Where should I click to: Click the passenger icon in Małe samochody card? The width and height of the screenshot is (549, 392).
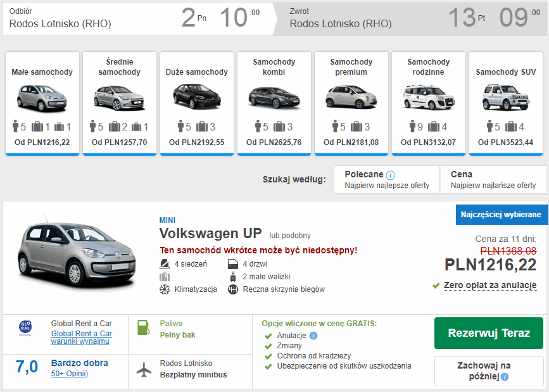pyautogui.click(x=15, y=127)
